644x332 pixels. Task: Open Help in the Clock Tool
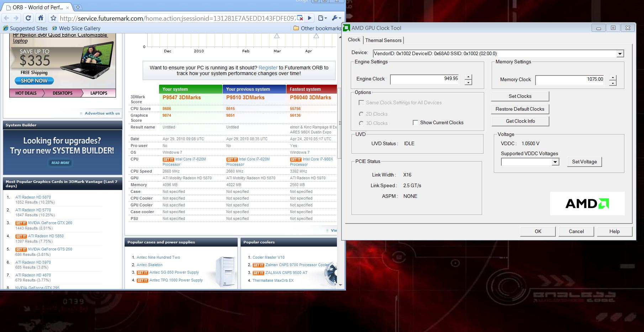point(614,231)
